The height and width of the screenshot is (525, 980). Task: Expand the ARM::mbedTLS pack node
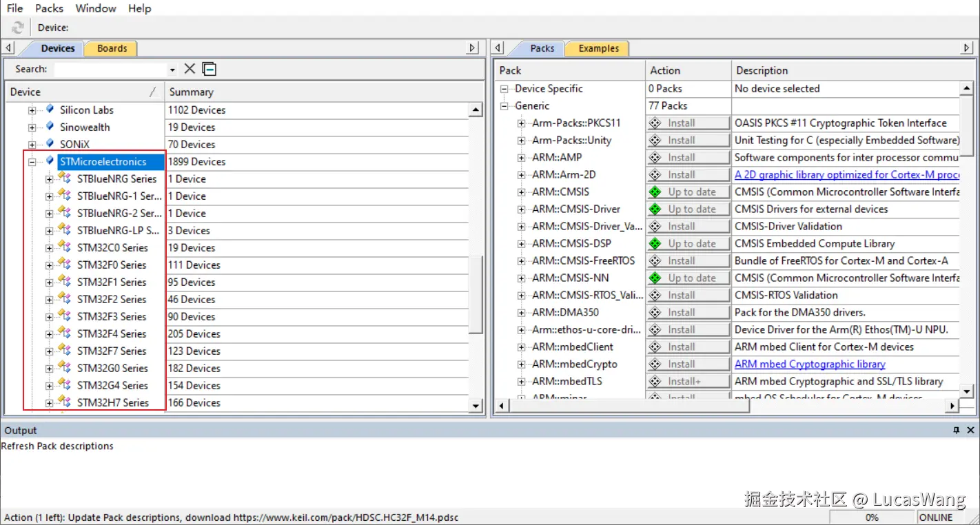click(522, 382)
